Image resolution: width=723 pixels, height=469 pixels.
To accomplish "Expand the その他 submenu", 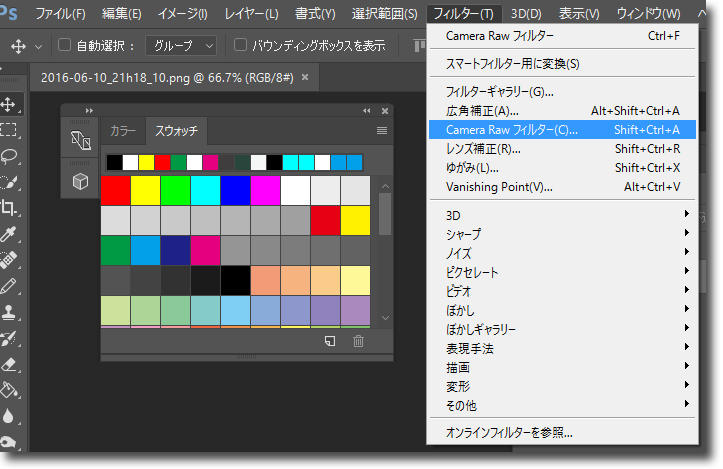I will [562, 405].
